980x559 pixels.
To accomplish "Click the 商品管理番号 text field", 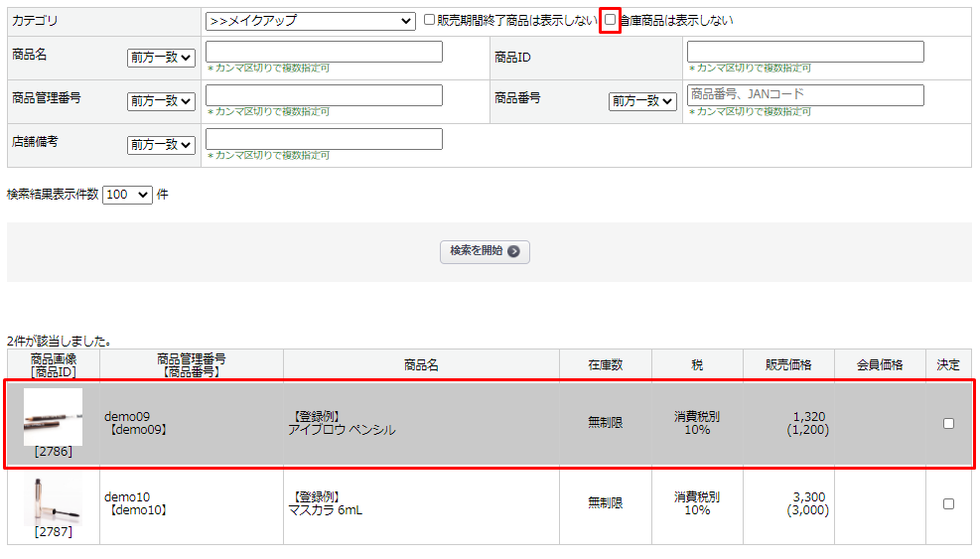I will pyautogui.click(x=324, y=95).
